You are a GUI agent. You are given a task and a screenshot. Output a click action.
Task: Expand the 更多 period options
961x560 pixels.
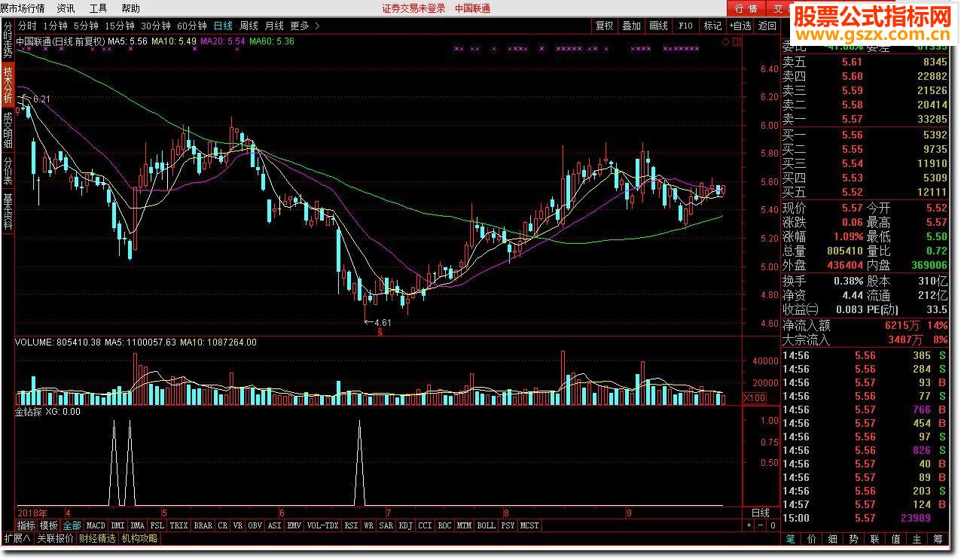tap(304, 26)
